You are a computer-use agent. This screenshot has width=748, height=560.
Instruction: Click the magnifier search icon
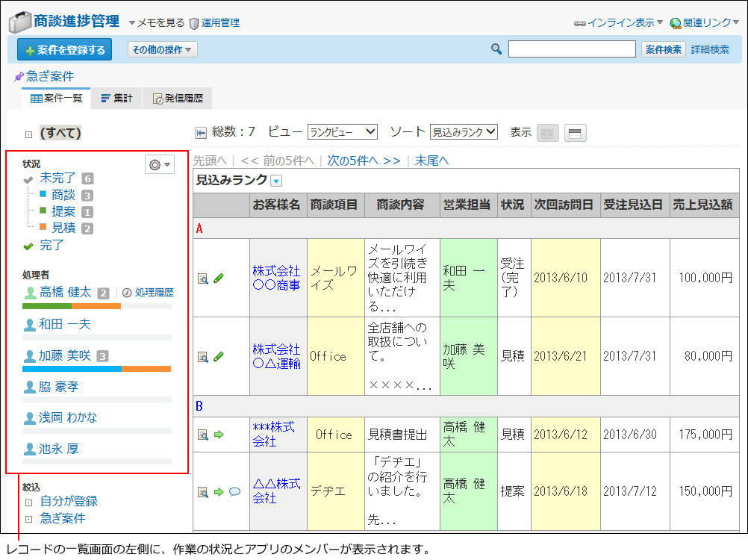point(496,49)
